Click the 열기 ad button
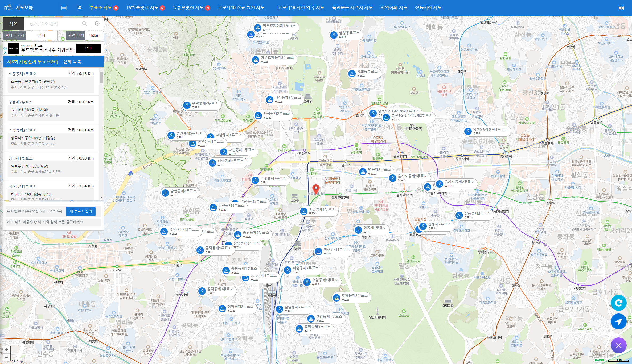Screen dimensions: 632x364 [x=88, y=48]
